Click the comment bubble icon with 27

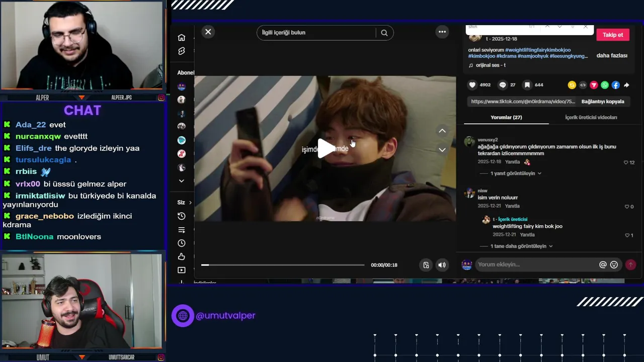pos(502,85)
